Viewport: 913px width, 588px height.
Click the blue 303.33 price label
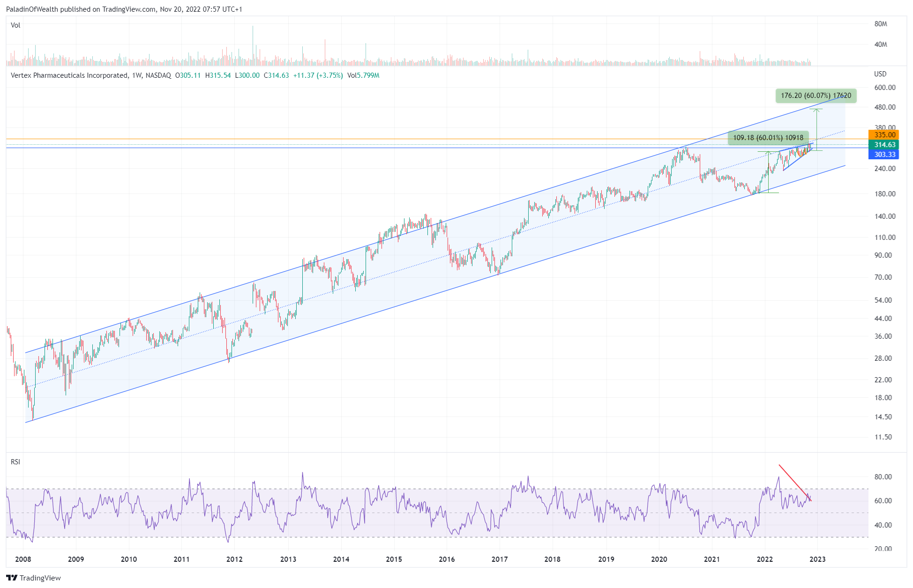(x=883, y=155)
